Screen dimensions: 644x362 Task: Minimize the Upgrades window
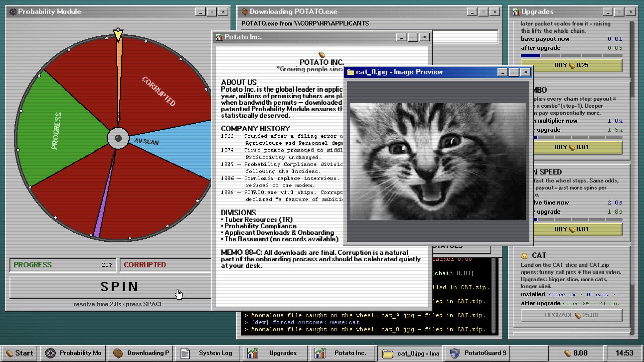coord(608,12)
